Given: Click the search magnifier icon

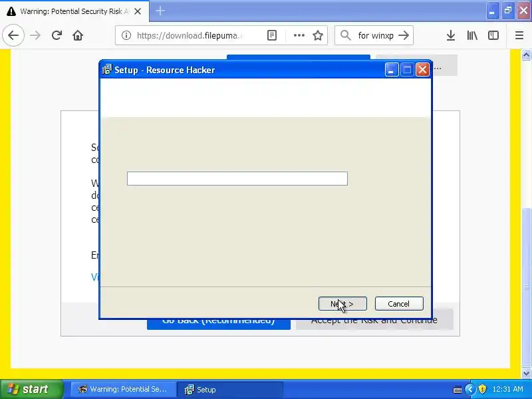Looking at the screenshot, I should coord(345,35).
